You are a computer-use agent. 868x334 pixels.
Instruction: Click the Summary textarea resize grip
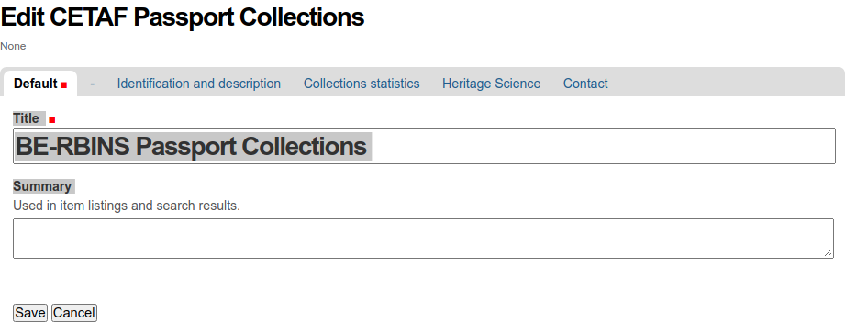[829, 252]
